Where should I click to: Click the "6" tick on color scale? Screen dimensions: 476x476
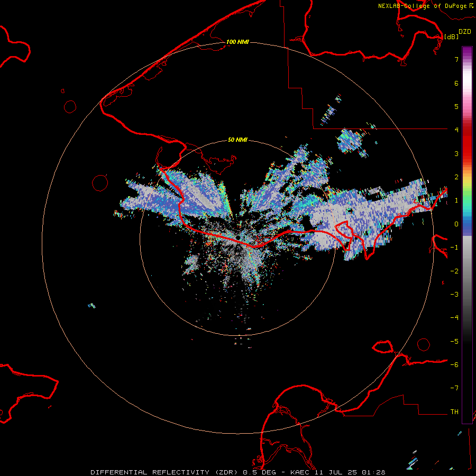click(x=456, y=83)
